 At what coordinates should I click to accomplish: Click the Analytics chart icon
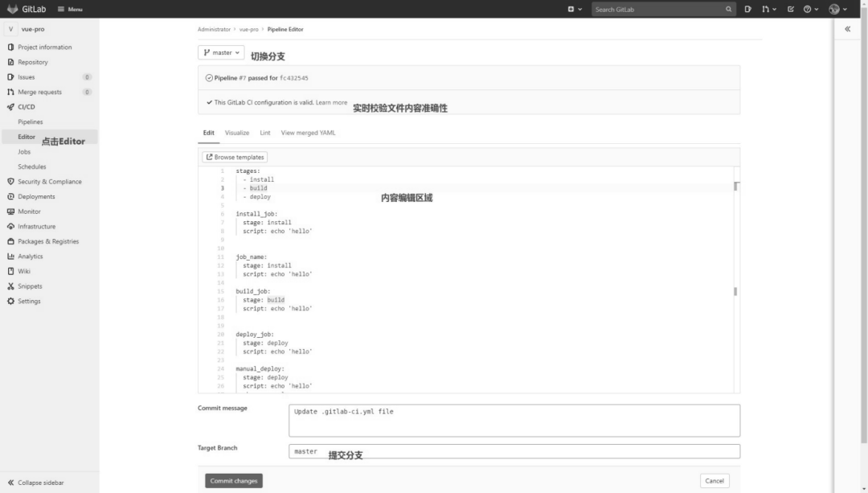[x=10, y=257]
